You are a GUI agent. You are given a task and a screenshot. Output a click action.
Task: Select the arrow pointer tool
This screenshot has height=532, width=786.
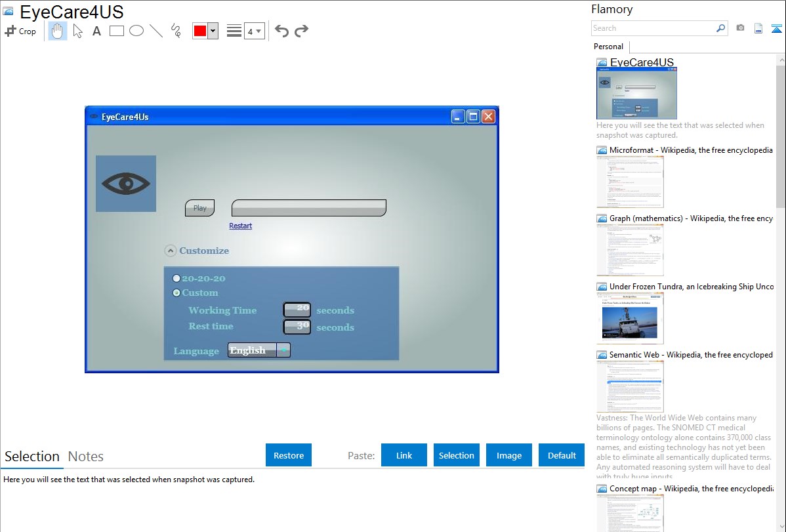(77, 31)
